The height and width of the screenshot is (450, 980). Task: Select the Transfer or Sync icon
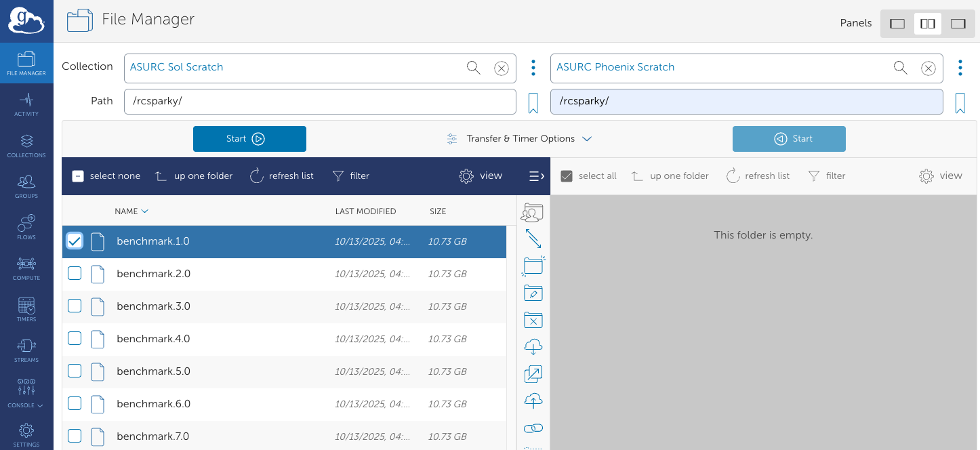click(x=533, y=239)
